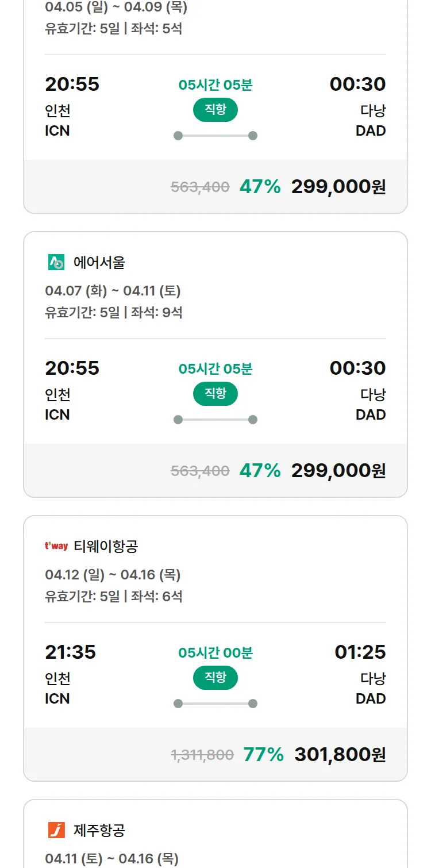Click the 301,800원 price on the t'way card
The height and width of the screenshot is (868, 431).
tap(340, 754)
